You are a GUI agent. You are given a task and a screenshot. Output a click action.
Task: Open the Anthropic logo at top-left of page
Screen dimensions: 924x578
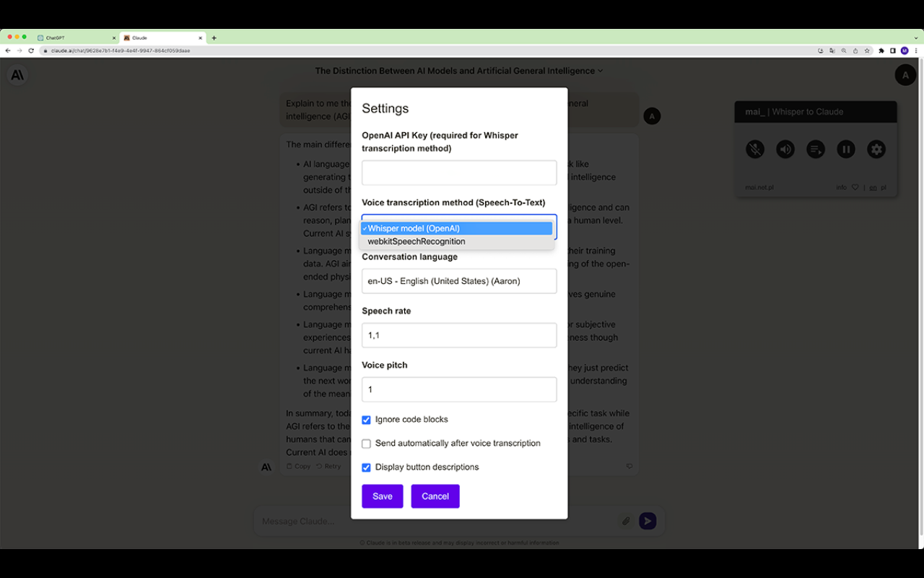[x=17, y=74]
